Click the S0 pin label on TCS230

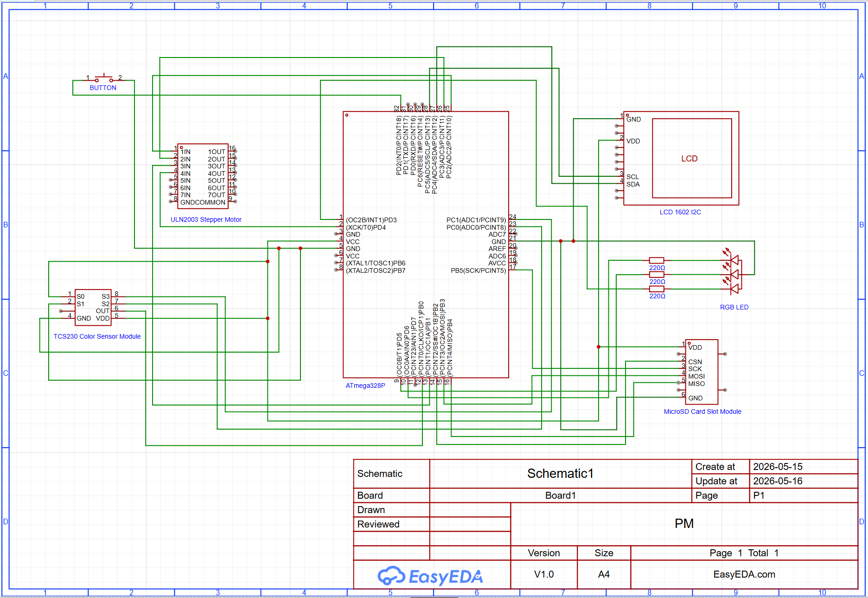(81, 296)
